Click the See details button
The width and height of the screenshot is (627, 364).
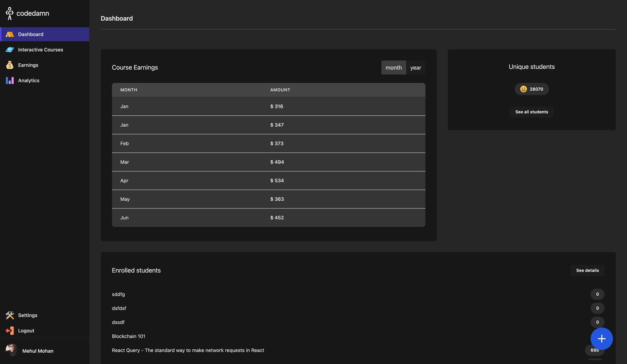pyautogui.click(x=587, y=270)
